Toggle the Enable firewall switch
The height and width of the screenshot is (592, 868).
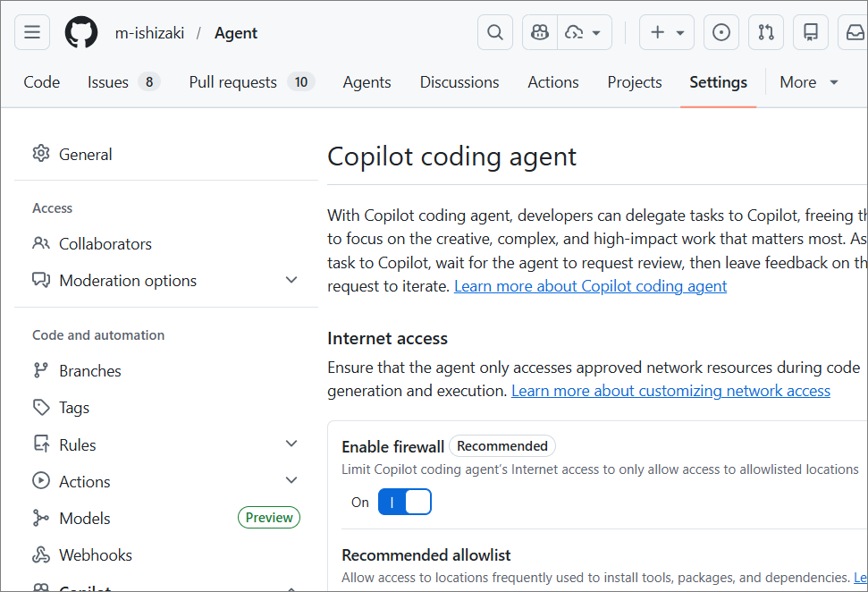point(405,502)
